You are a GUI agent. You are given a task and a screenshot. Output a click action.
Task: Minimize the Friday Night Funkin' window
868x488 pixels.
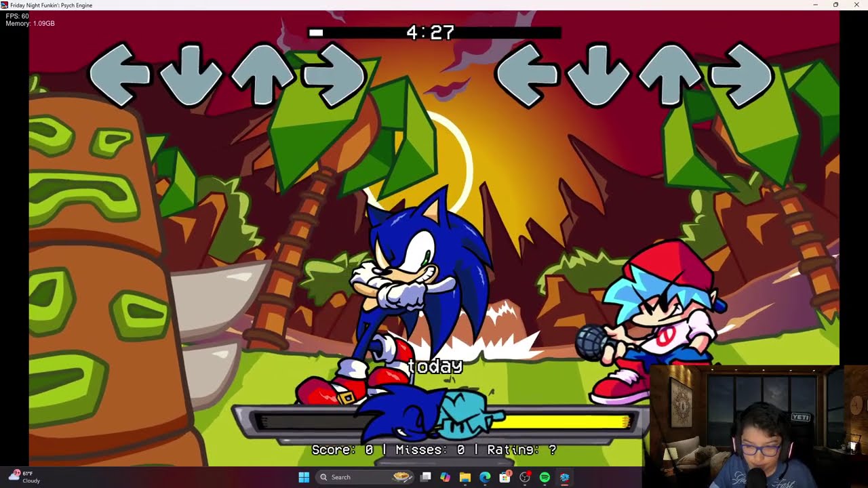[815, 5]
